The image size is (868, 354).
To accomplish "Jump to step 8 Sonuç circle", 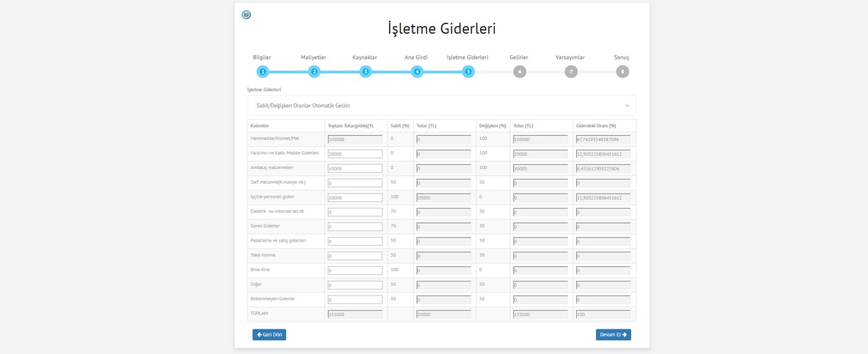I will [622, 72].
